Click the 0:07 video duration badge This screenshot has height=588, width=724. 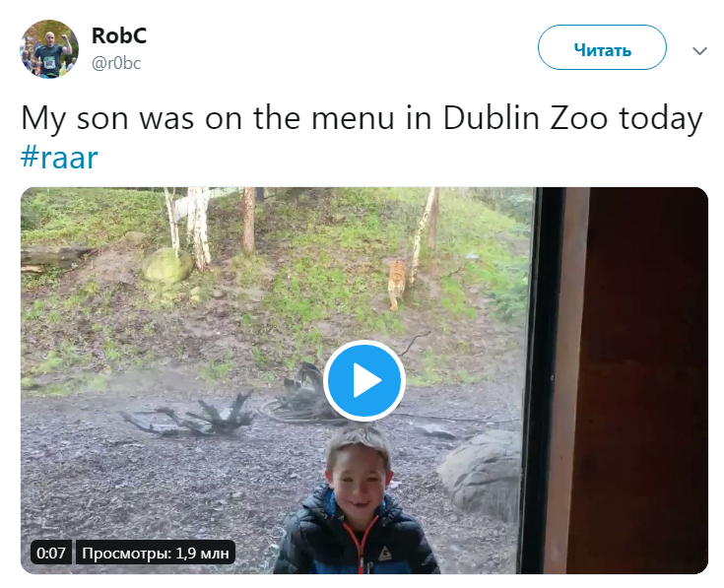pyautogui.click(x=50, y=553)
